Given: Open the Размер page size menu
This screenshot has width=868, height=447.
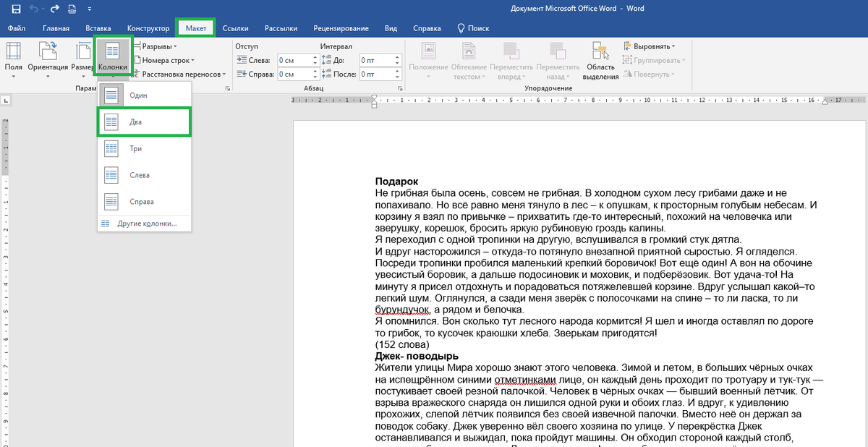Looking at the screenshot, I should 82,59.
